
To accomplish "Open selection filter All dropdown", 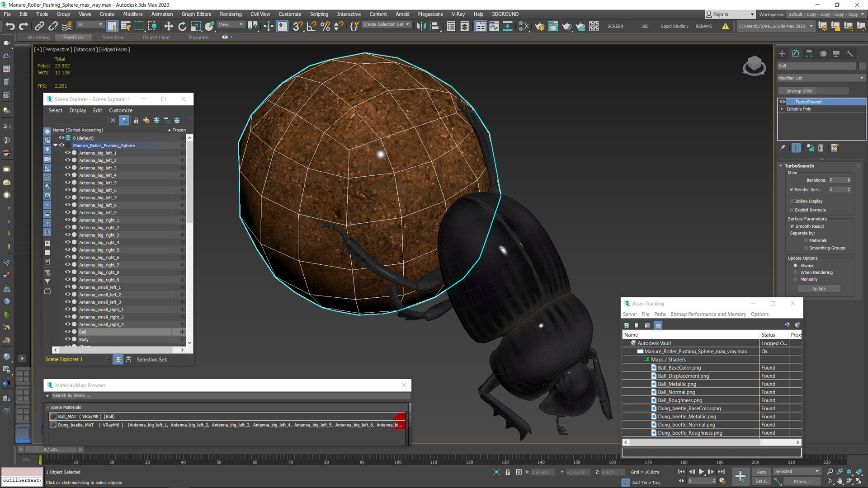I will tap(90, 25).
